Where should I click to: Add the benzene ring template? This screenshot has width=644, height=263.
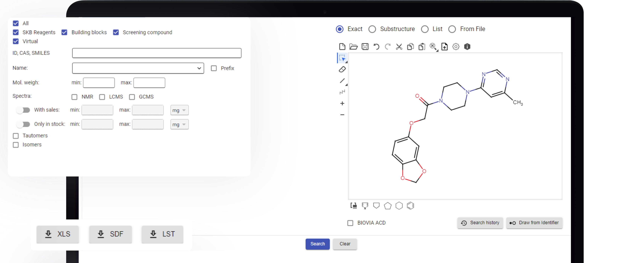(x=411, y=206)
